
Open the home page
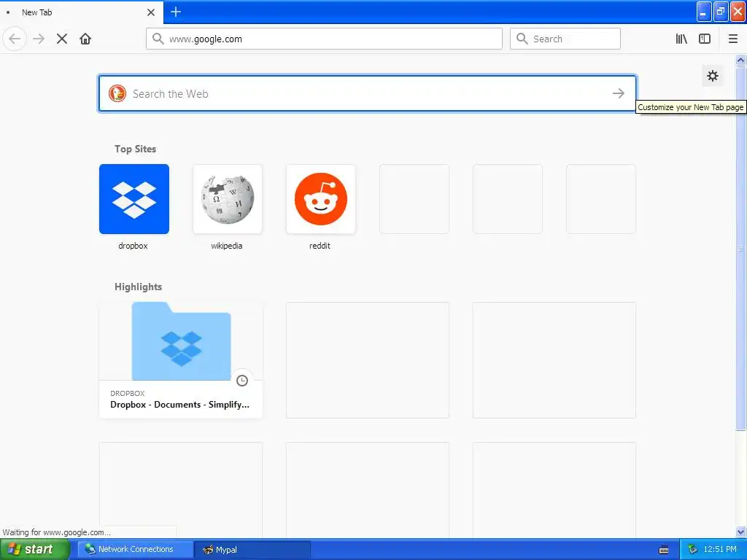(85, 39)
